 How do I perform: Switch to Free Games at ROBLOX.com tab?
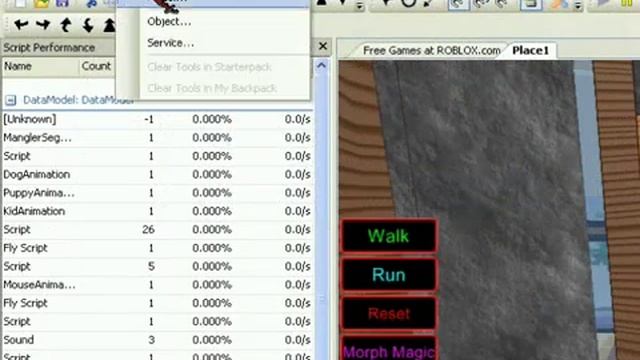(x=431, y=51)
